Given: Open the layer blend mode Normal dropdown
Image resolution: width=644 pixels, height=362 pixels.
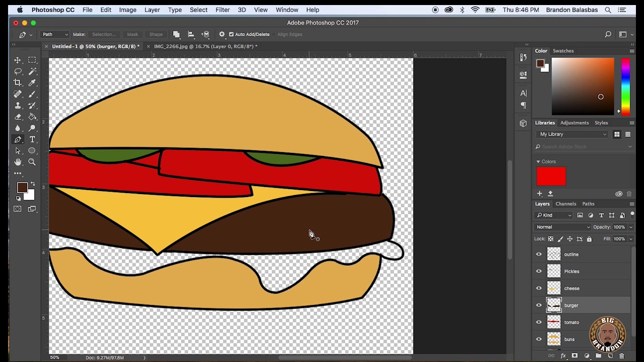Looking at the screenshot, I should coord(563,227).
